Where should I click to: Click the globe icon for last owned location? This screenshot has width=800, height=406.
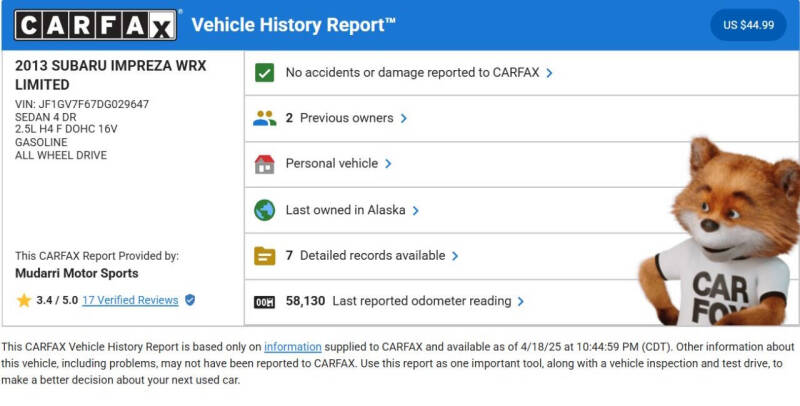pos(264,210)
